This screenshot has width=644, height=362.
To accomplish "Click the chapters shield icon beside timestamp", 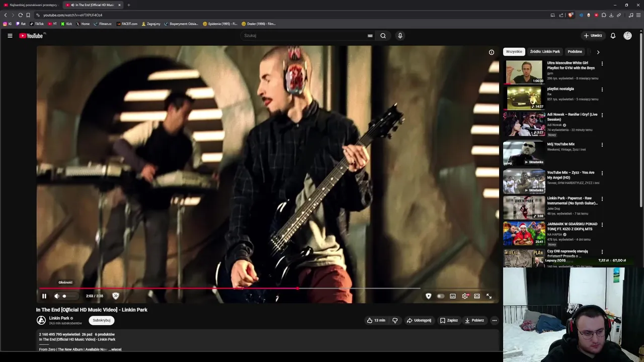I will tap(115, 296).
